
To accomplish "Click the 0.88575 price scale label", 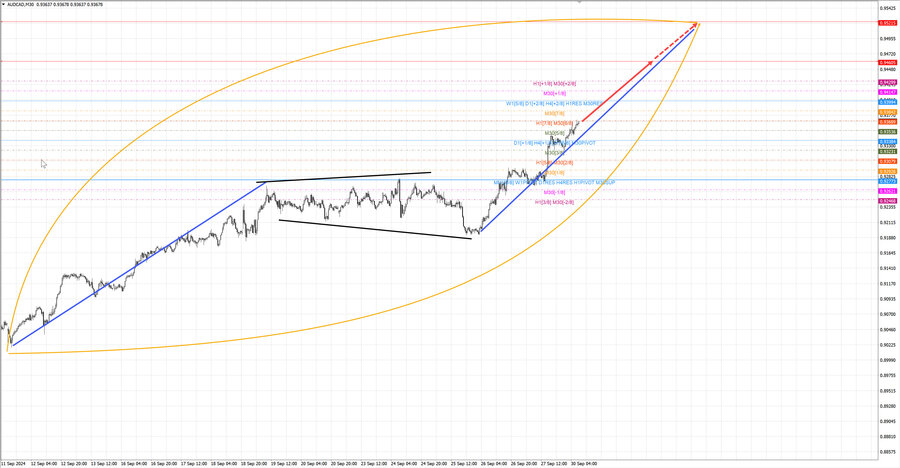I will coord(887,452).
